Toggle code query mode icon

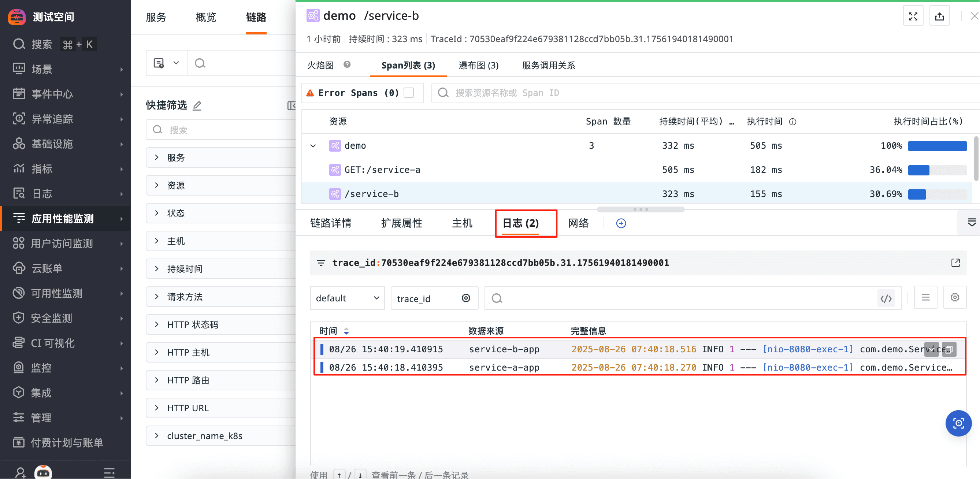click(x=886, y=299)
